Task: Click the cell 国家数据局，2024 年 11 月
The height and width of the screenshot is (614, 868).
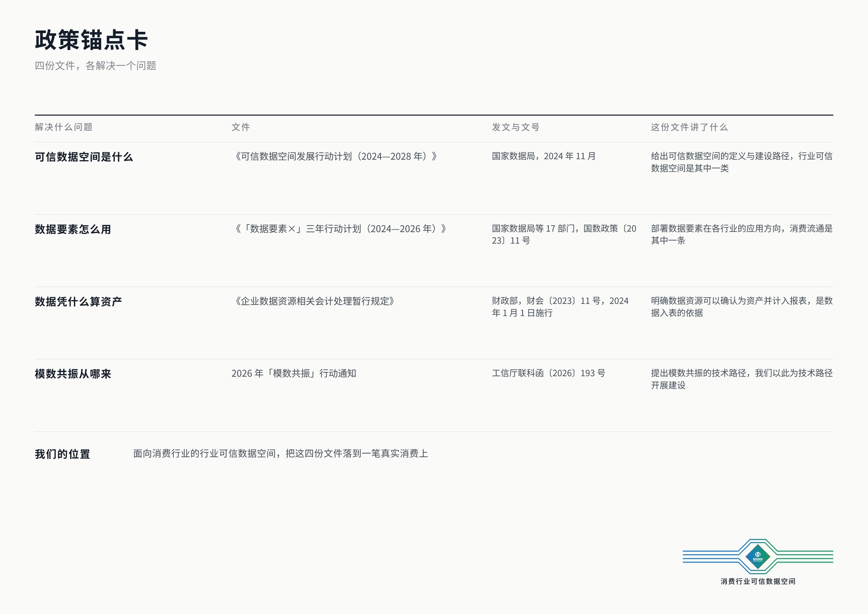Action: tap(543, 156)
